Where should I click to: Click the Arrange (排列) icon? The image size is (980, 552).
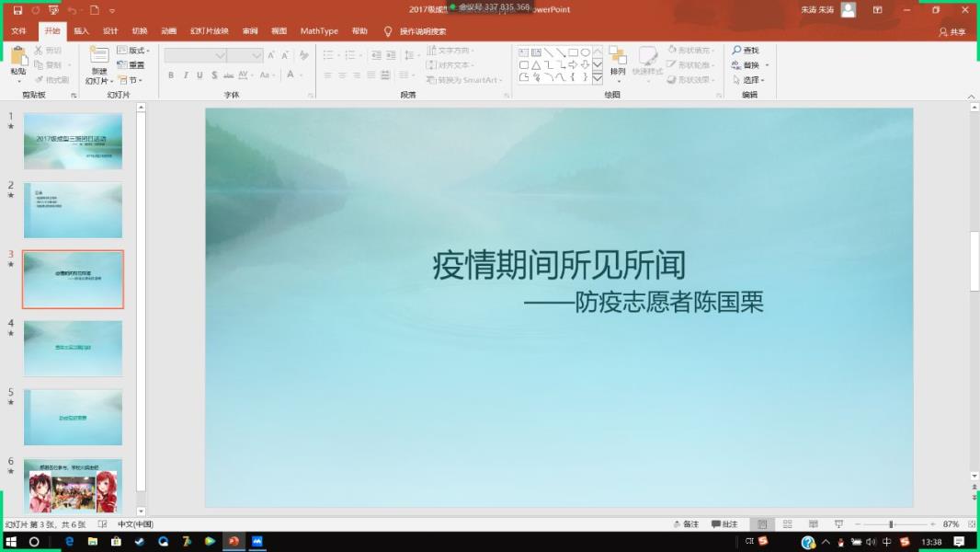click(x=618, y=55)
